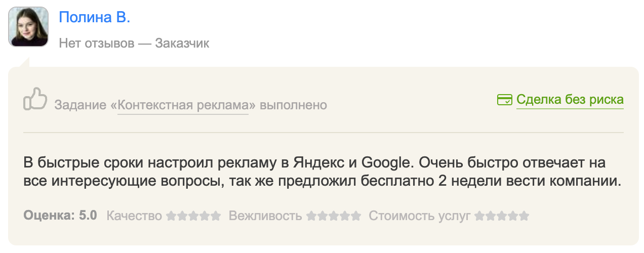
Task: Select the first star of Вежливость rating
Action: pos(311,216)
